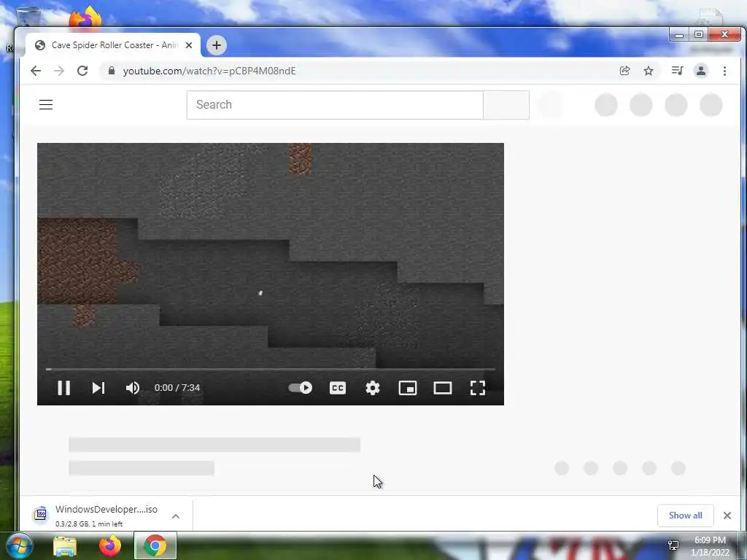This screenshot has width=747, height=560.
Task: Bookmark this page with the star
Action: tap(649, 71)
